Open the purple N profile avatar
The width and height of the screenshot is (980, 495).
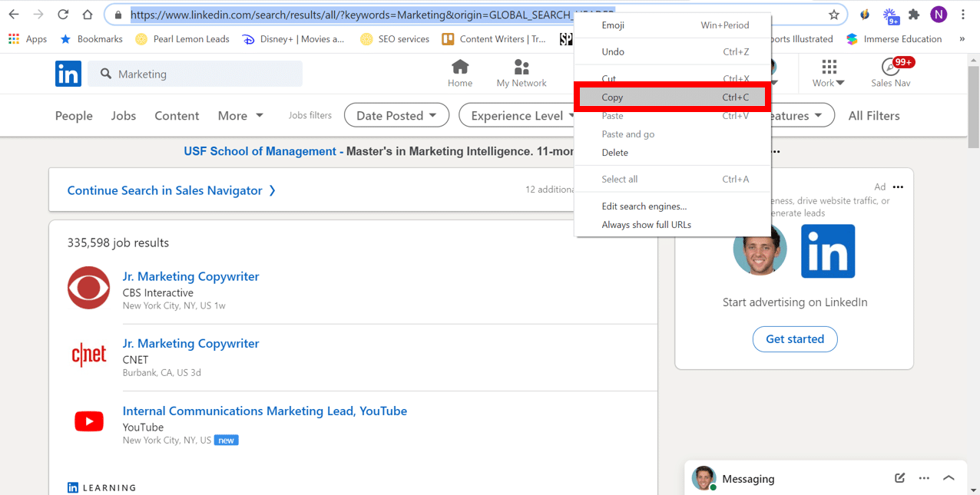(939, 15)
